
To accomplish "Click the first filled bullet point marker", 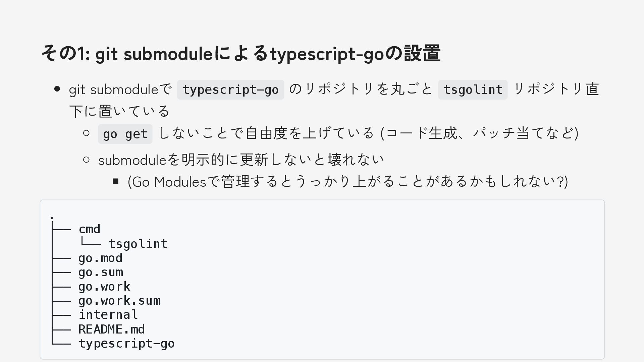I will click(57, 89).
